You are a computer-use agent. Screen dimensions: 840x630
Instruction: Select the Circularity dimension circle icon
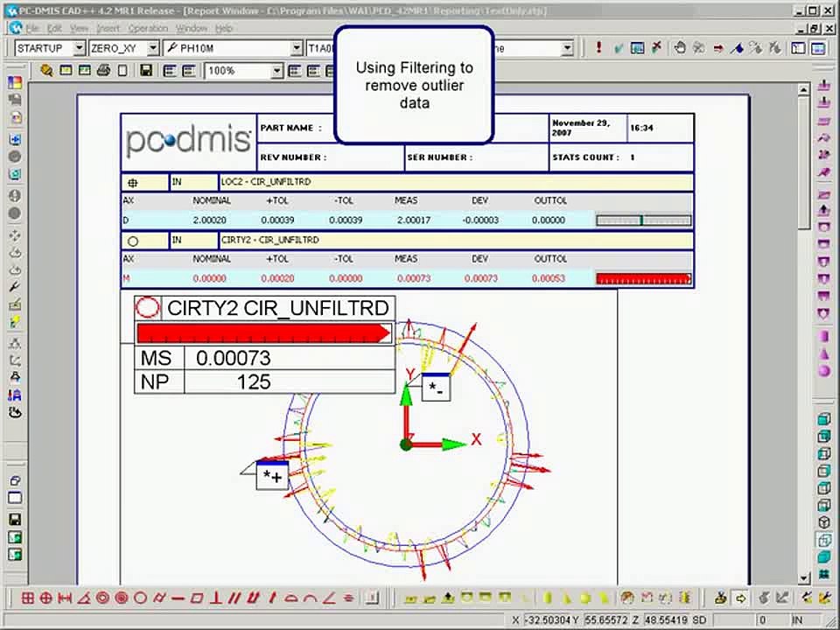click(140, 598)
